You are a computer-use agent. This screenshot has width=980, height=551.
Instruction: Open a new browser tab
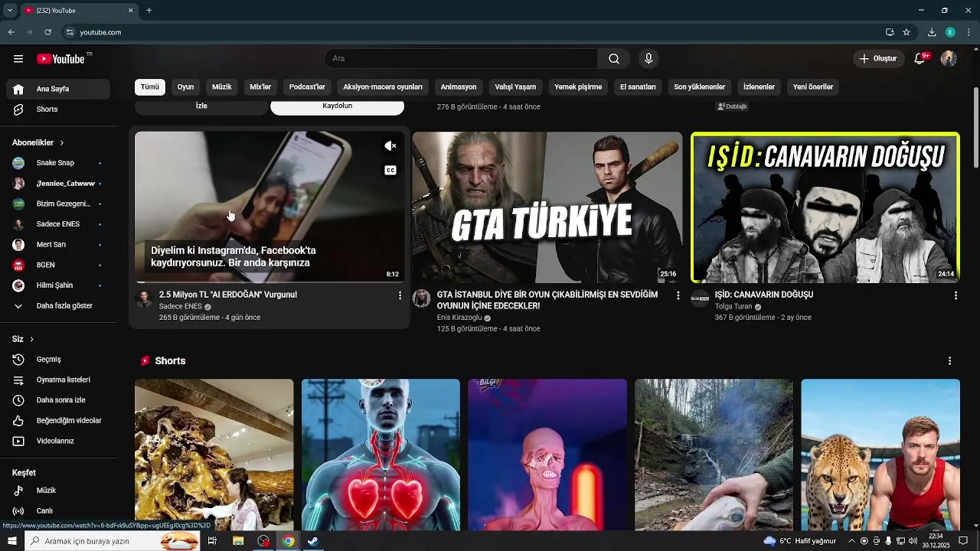point(149,11)
